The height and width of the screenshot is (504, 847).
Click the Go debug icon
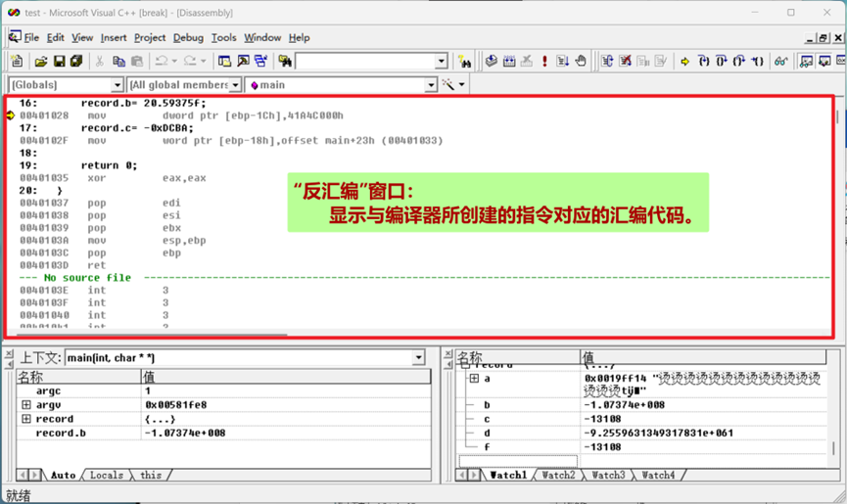tap(562, 61)
